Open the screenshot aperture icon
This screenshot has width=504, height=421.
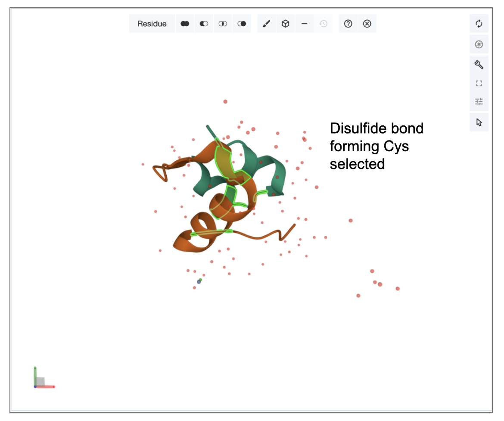(479, 44)
